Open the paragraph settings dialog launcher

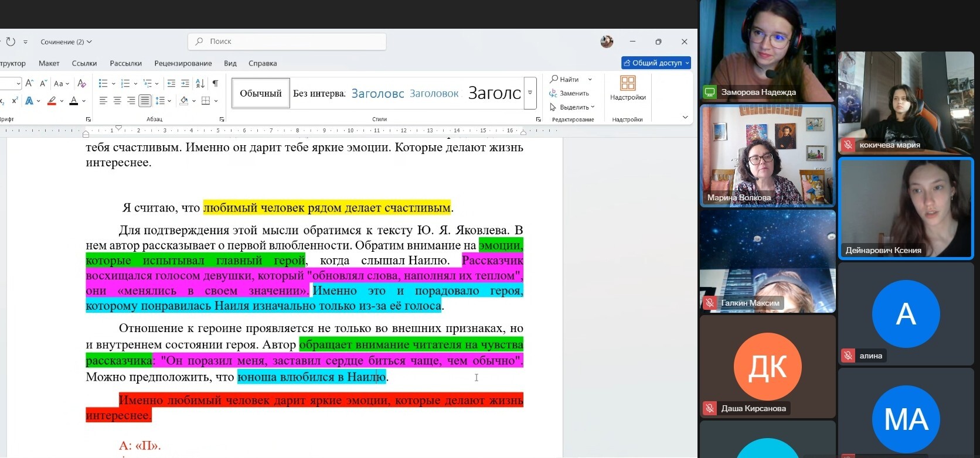coord(222,119)
